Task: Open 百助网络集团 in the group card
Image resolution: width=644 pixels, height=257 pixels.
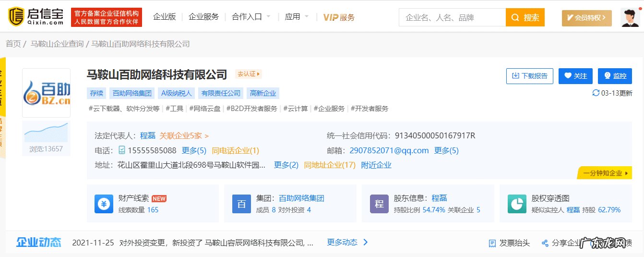Action: (x=301, y=198)
